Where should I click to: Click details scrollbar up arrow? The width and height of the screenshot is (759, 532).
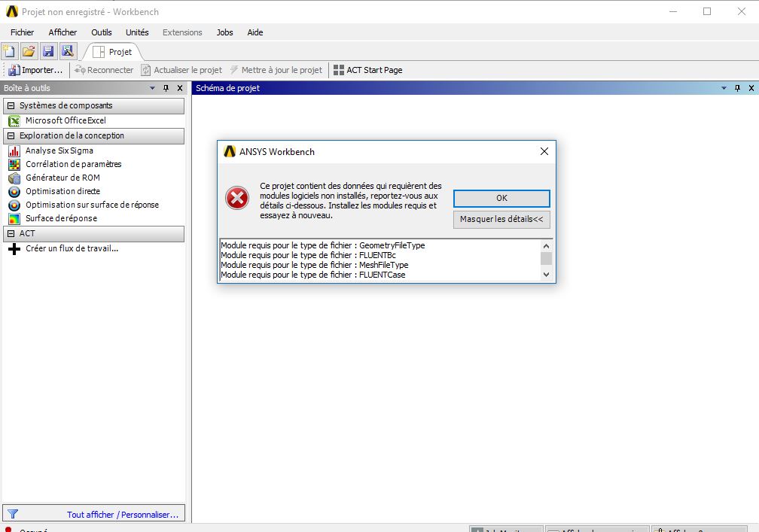(546, 246)
